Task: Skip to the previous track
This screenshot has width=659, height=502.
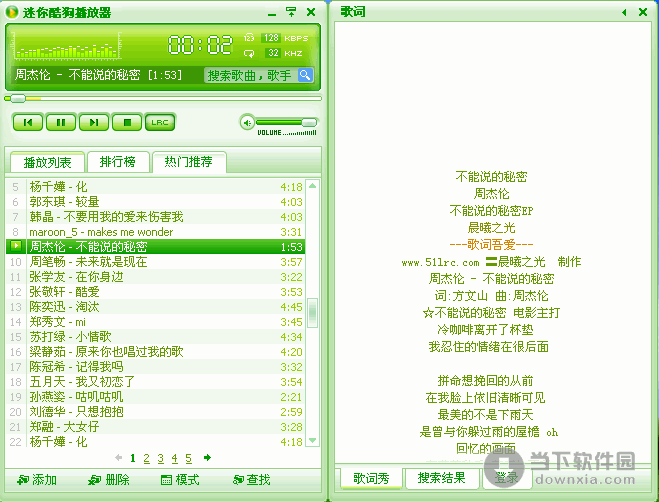Action: 28,122
